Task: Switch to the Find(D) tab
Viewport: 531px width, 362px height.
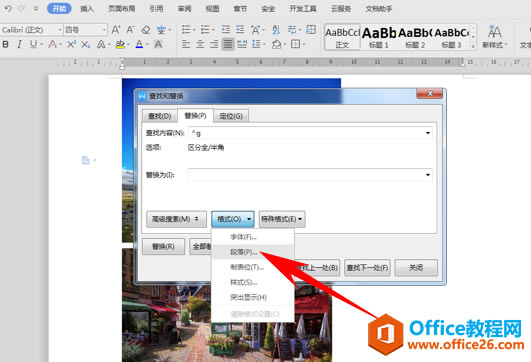Action: [160, 116]
